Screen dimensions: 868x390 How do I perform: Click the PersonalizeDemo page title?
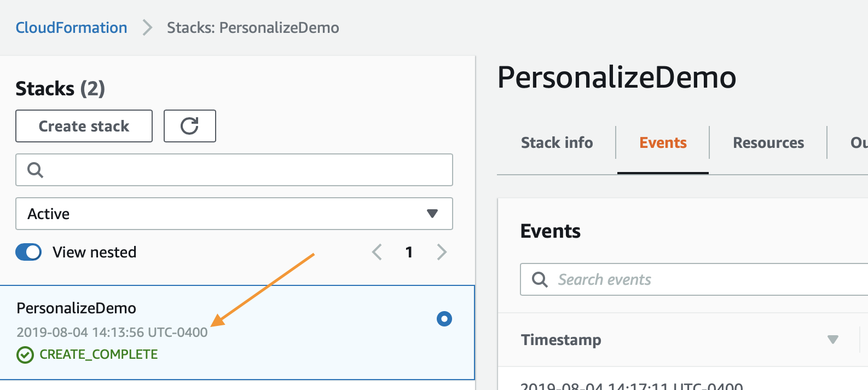pos(617,77)
